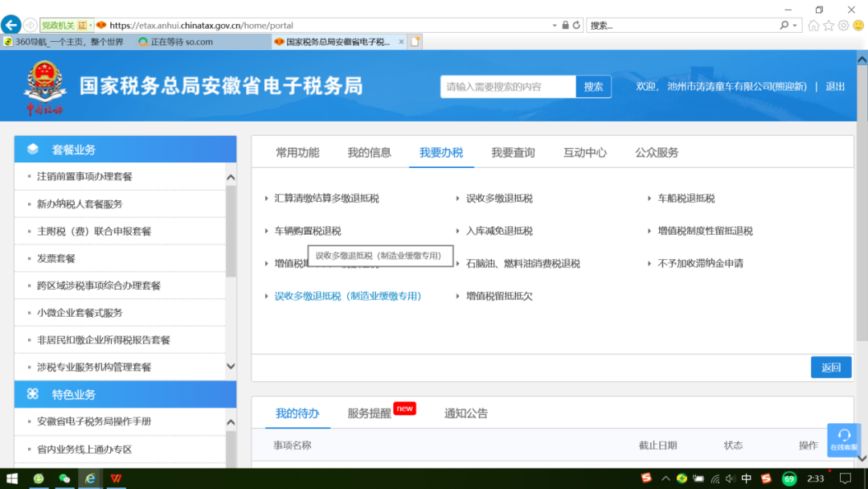Switch to the 通知公告 tab
The image size is (868, 489).
pos(466,413)
